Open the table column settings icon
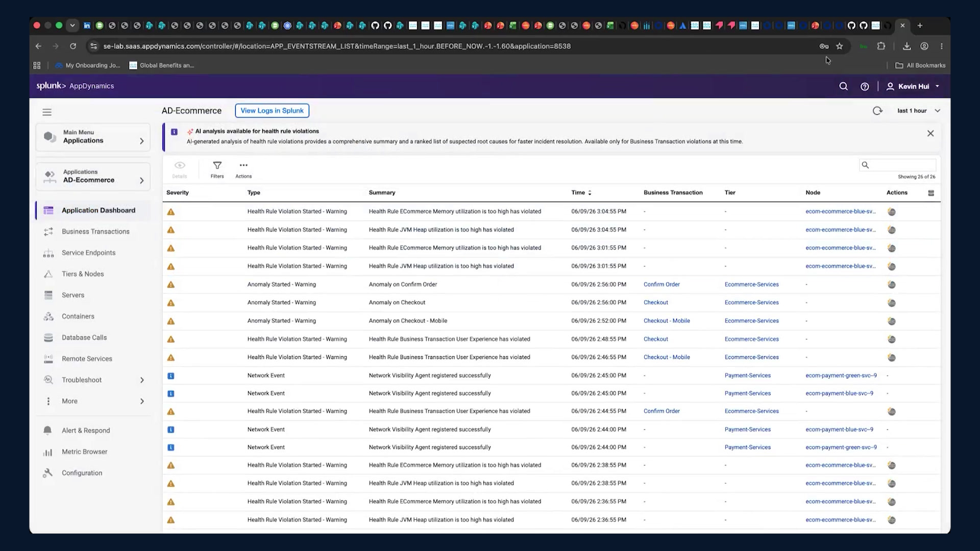 point(931,193)
